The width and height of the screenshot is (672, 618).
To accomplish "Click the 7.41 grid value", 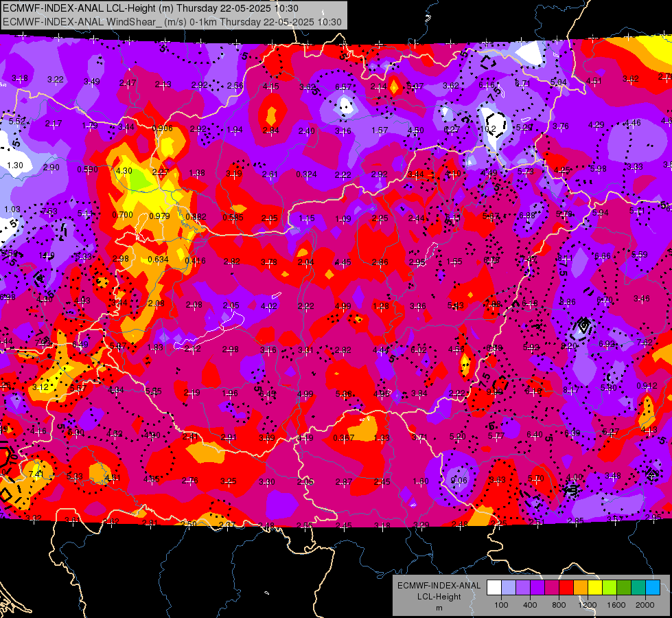I will (36, 474).
